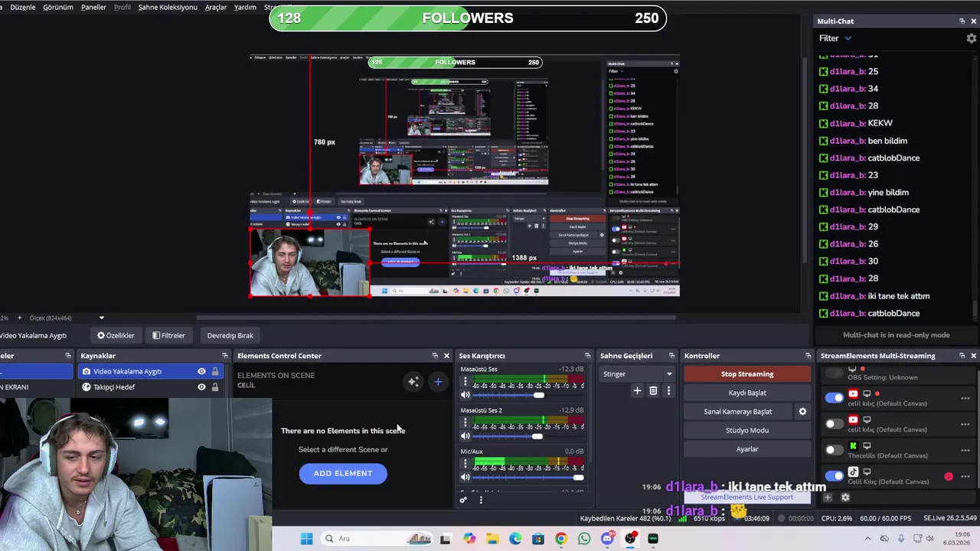Open the Yardım menu
This screenshot has height=551, width=980.
pos(245,7)
